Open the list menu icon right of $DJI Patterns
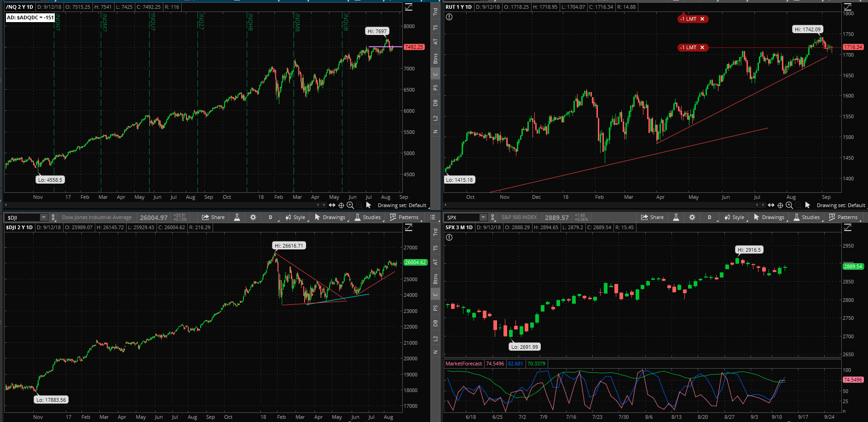This screenshot has height=422, width=868. click(433, 217)
